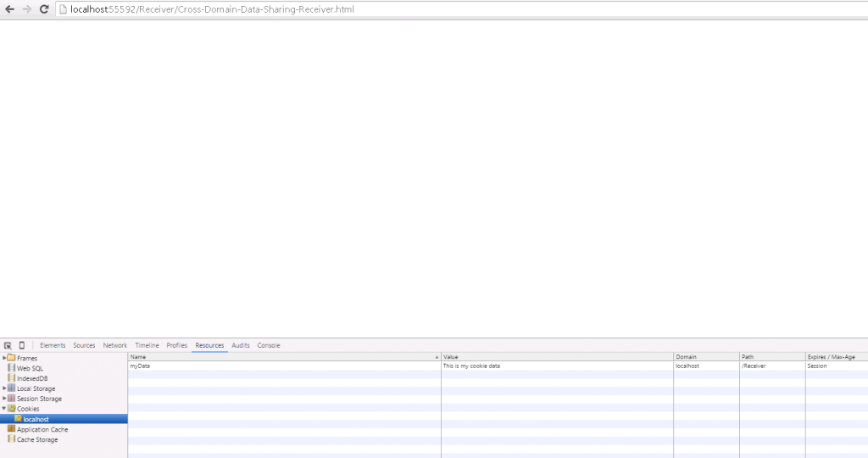This screenshot has width=868, height=458.
Task: Select localhost under Cookies
Action: 36,419
